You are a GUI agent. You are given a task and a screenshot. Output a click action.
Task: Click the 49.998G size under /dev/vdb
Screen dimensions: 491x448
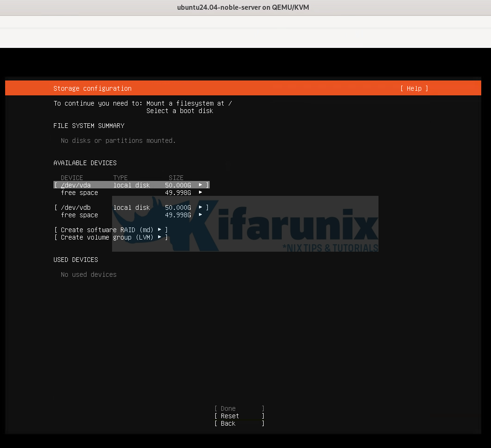tap(178, 215)
